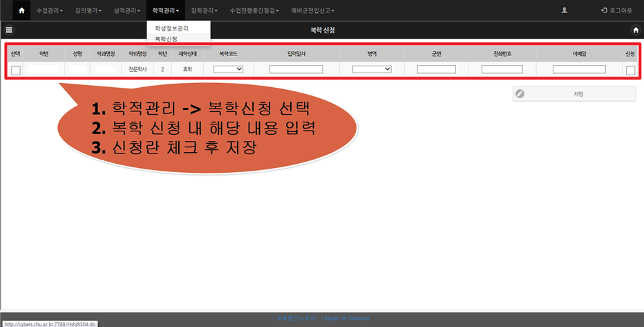The image size is (644, 327).
Task: Click the round home icon right of title bar
Action: 636,30
